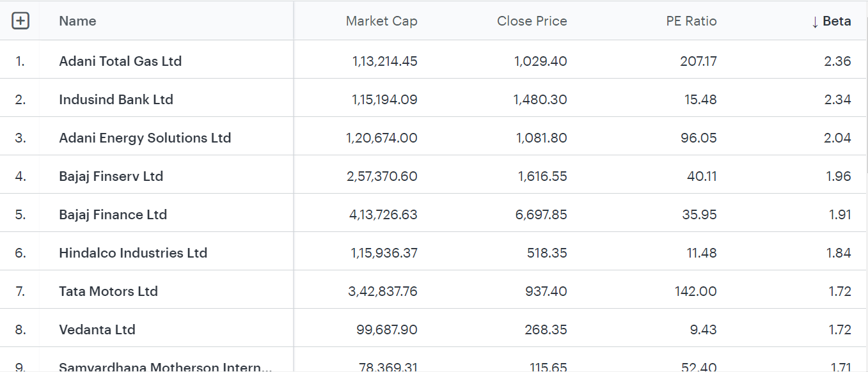868x372 pixels.
Task: Click Indusind Bank beta value 2.34
Action: point(837,100)
